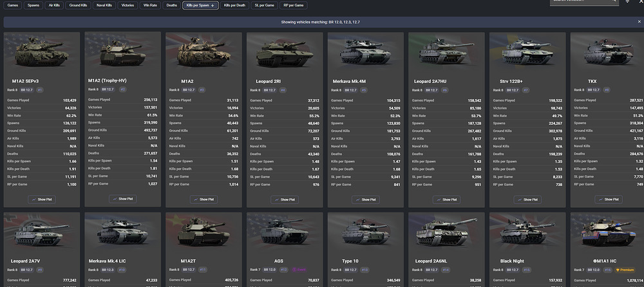Show plot for M1A2 SEPv3
The height and width of the screenshot is (287, 644).
coord(42,199)
